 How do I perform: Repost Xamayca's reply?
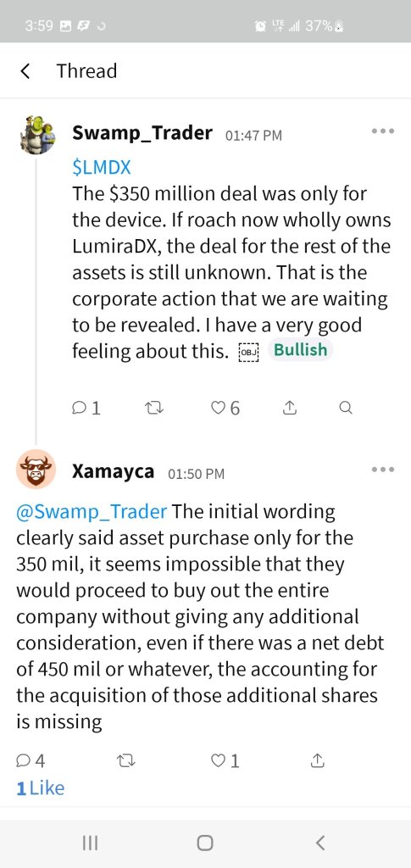127,762
